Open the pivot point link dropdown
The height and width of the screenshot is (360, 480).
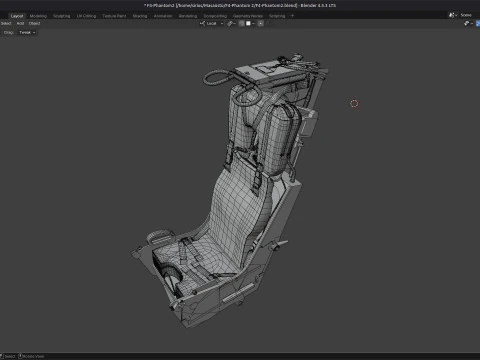tap(231, 23)
